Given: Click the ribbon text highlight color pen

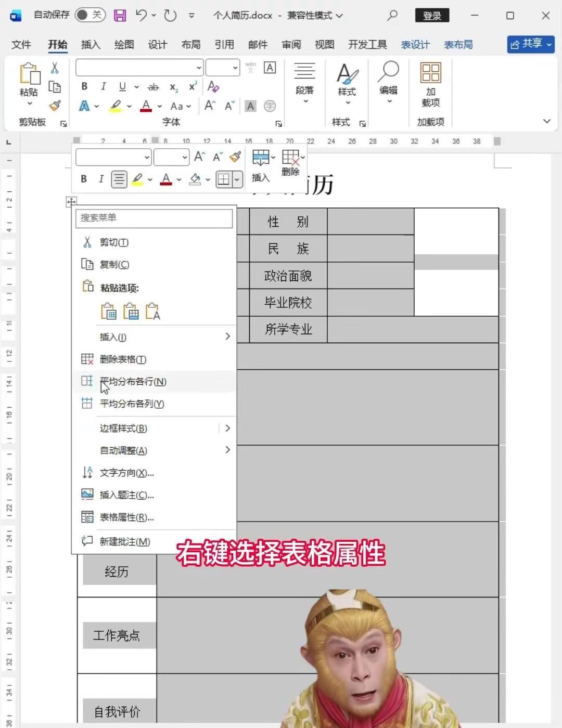Looking at the screenshot, I should click(x=116, y=106).
